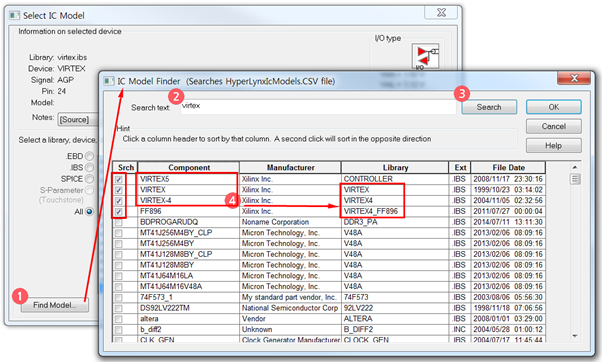This screenshot has width=602, height=362.
Task: Click the 92LV222 library cell
Action: tap(395, 308)
